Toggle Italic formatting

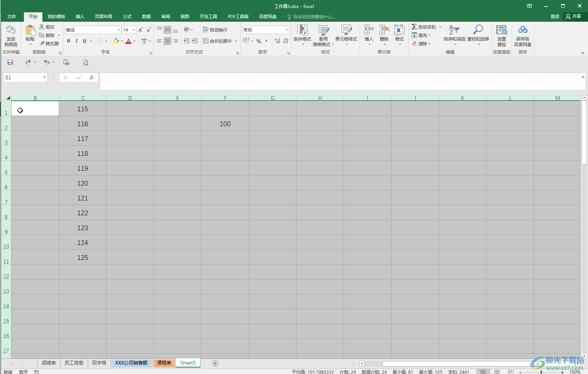point(76,41)
